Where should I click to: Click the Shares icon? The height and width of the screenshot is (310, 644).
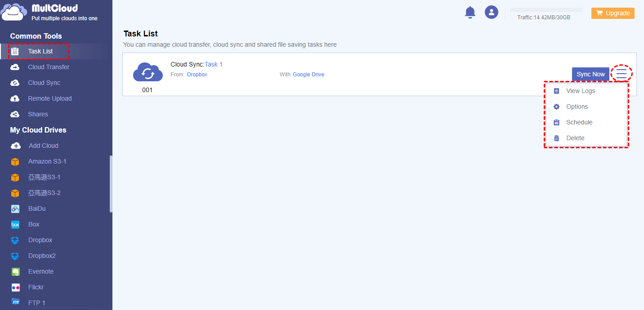(15, 114)
